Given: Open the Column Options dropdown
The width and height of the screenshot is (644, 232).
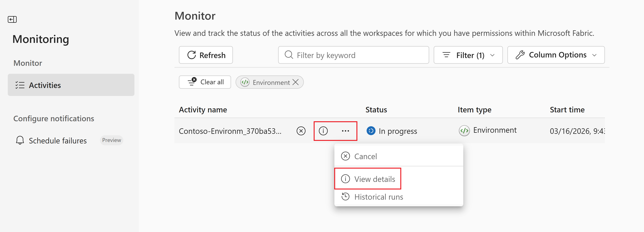Looking at the screenshot, I should [556, 55].
